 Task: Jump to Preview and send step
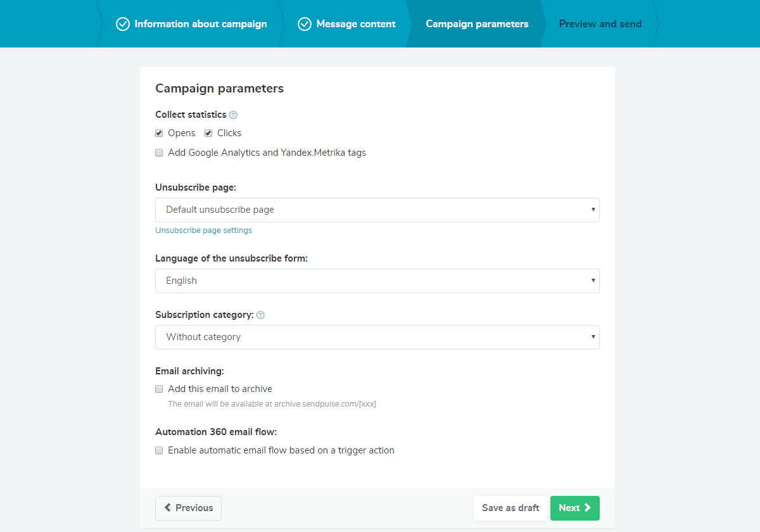pyautogui.click(x=600, y=24)
